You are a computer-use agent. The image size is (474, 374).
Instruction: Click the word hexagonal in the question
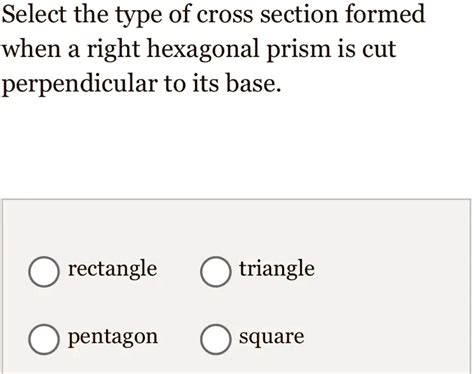(x=203, y=49)
